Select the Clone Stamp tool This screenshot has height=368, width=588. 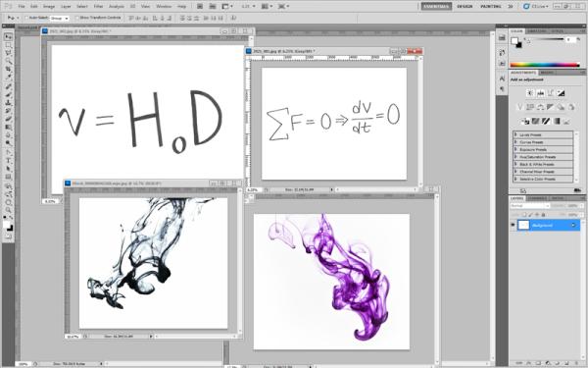[8, 103]
